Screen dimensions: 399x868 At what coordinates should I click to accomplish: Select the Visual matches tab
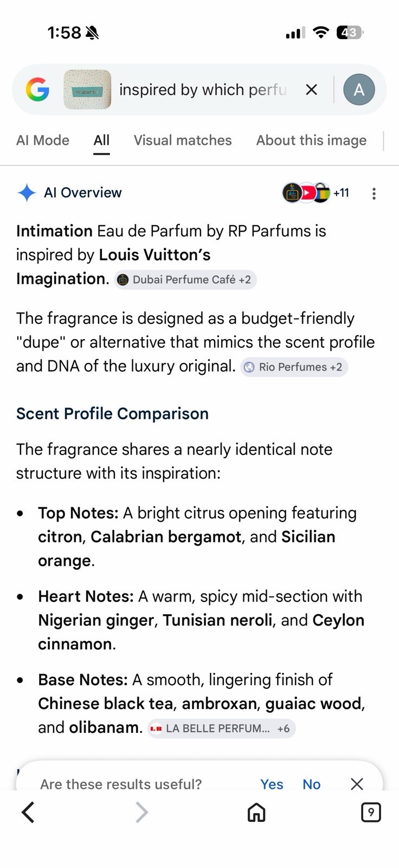(183, 141)
